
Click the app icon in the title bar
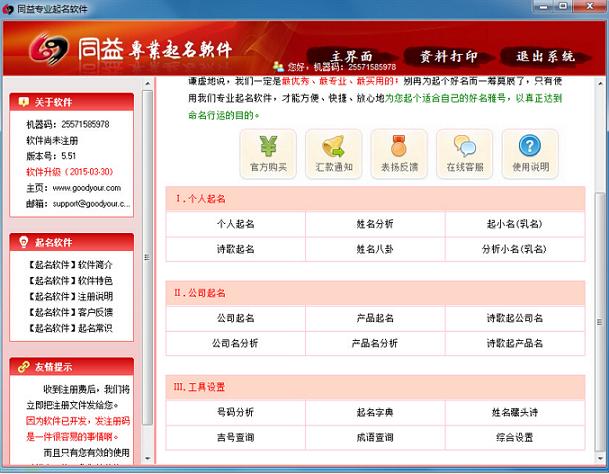(x=8, y=9)
